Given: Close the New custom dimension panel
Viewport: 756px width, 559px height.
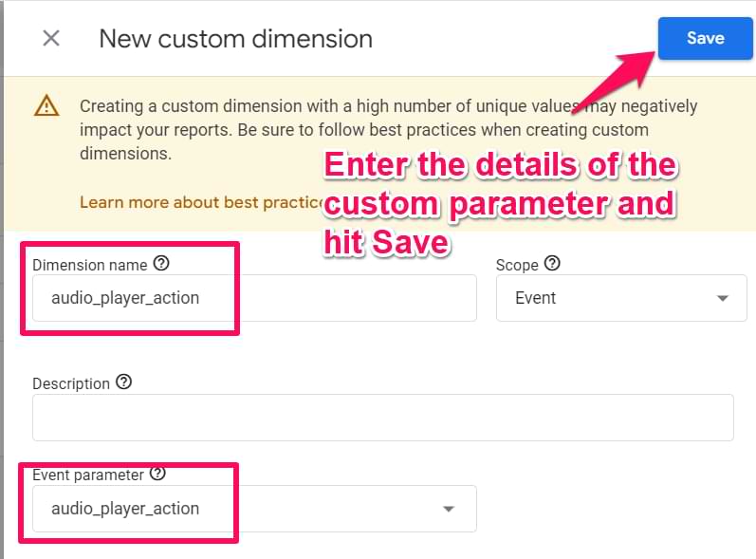Looking at the screenshot, I should point(51,38).
